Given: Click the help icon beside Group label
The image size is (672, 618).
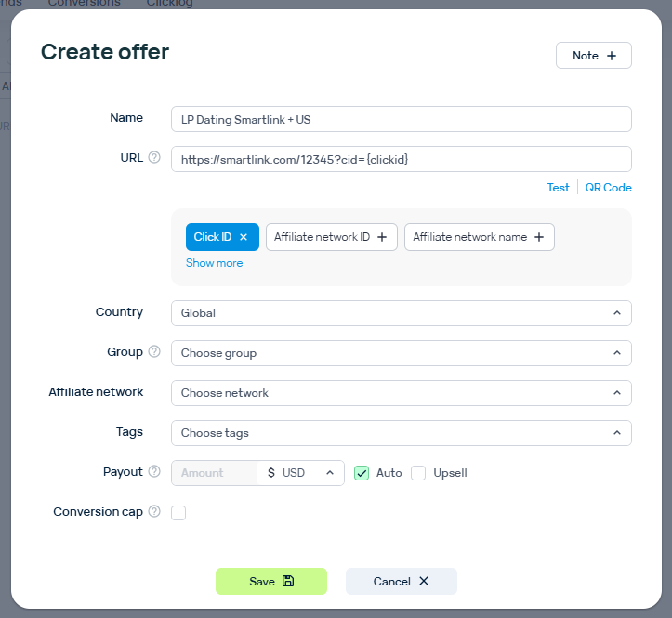Looking at the screenshot, I should [x=154, y=352].
